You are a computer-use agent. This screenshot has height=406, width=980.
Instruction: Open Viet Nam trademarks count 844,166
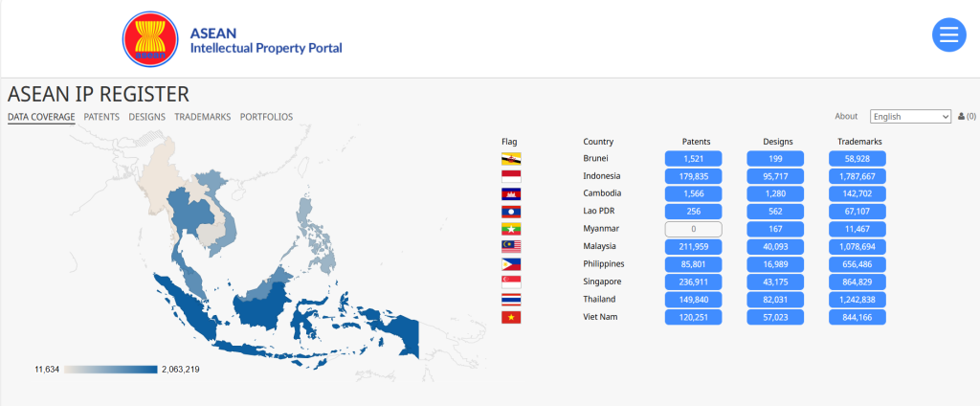857,317
